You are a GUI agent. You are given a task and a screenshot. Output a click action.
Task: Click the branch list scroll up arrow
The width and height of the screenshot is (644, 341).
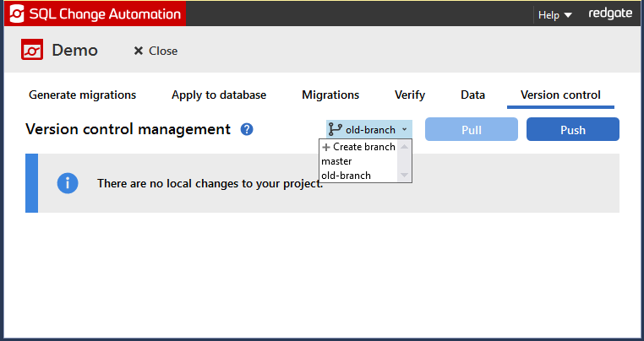click(405, 147)
